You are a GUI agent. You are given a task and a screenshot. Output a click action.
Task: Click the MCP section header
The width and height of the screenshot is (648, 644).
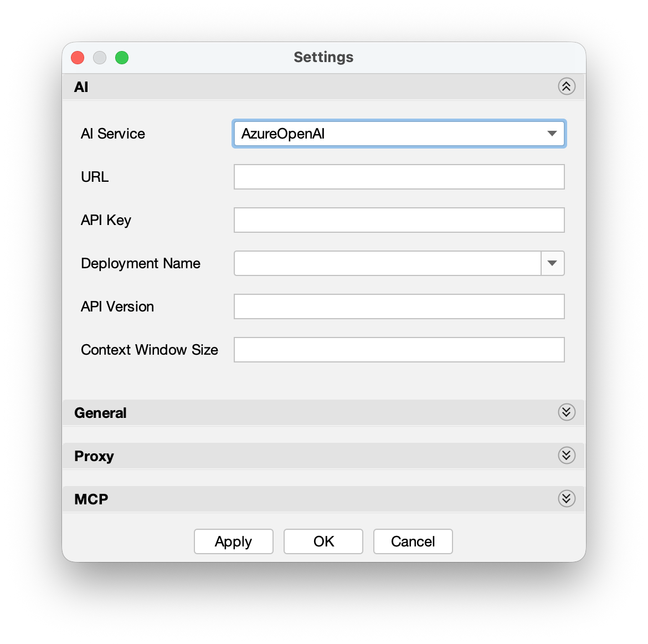click(323, 499)
